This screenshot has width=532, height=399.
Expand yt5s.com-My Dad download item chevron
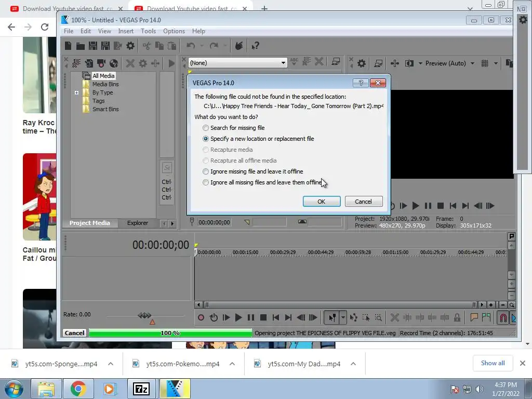(353, 364)
